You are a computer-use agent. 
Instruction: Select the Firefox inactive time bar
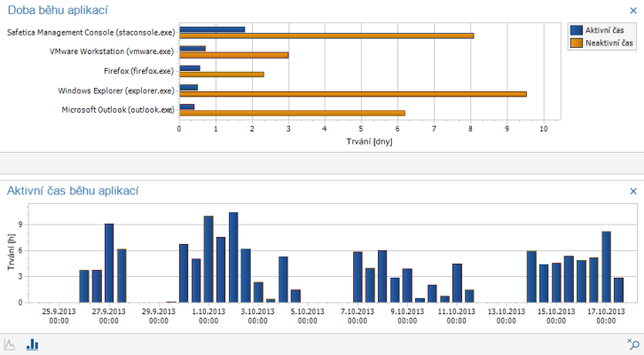pos(222,75)
